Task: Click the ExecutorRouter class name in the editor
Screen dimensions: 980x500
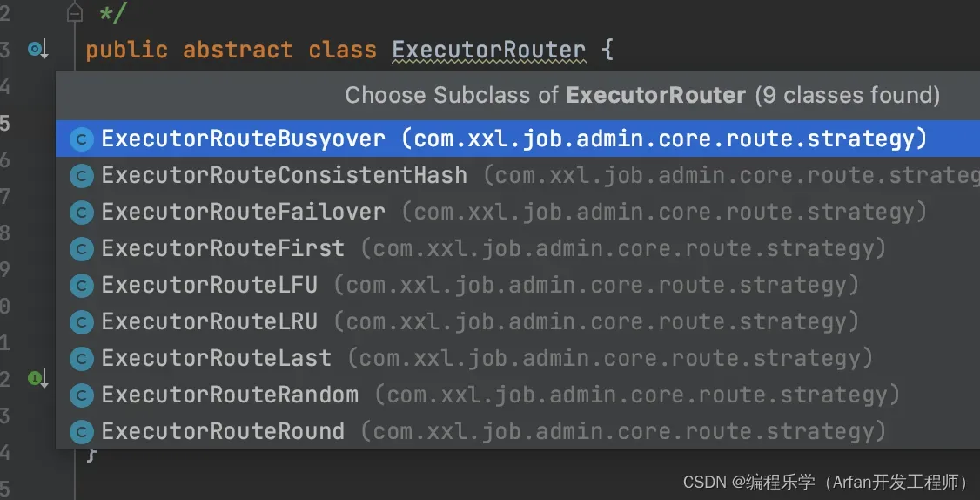Action: [x=489, y=50]
